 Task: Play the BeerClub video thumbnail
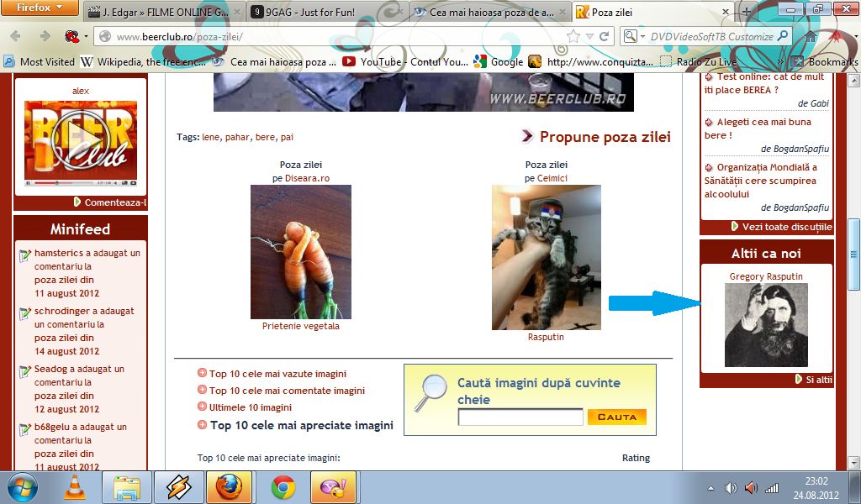tap(81, 139)
